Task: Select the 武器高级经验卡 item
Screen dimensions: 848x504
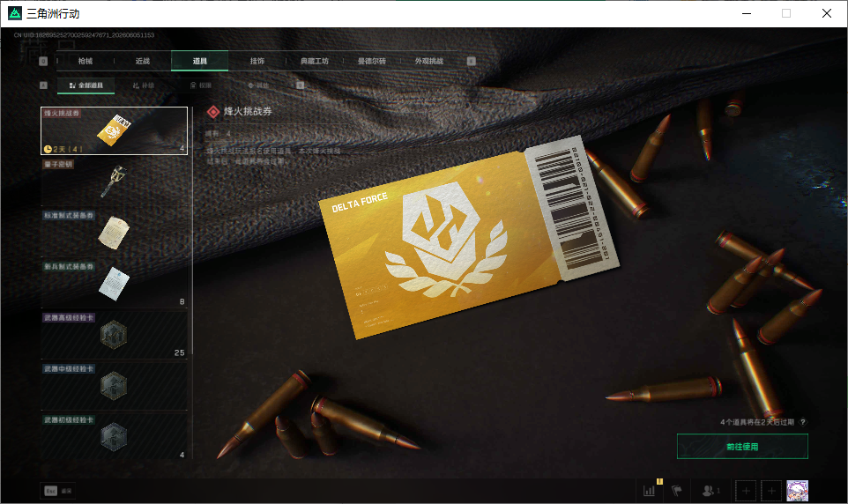Action: click(x=114, y=335)
